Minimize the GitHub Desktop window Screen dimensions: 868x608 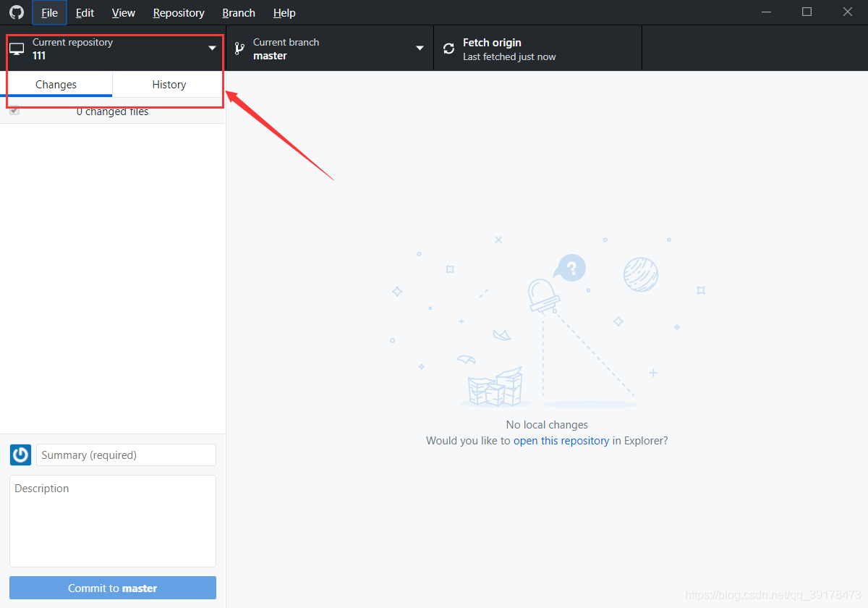[x=766, y=12]
